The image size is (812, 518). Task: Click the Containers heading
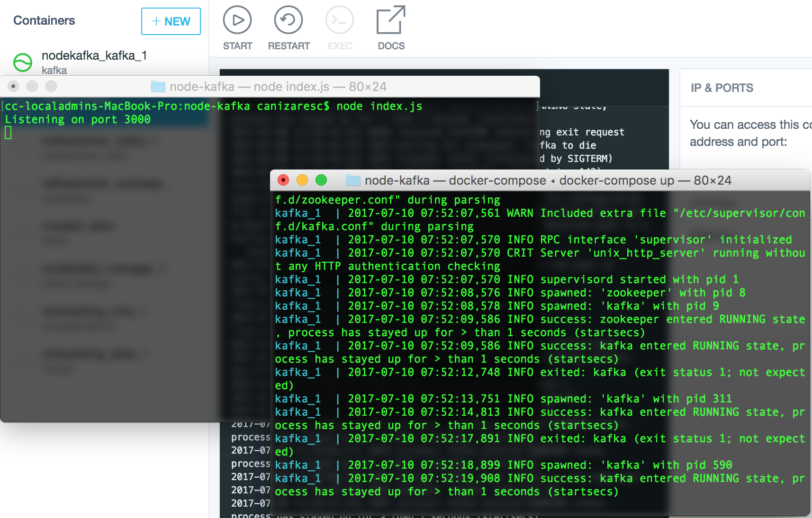[44, 20]
